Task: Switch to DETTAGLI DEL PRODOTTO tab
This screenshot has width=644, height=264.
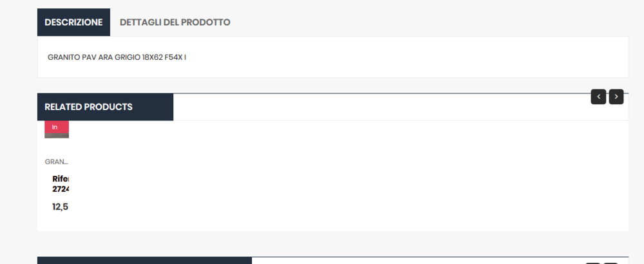Action: [x=175, y=22]
